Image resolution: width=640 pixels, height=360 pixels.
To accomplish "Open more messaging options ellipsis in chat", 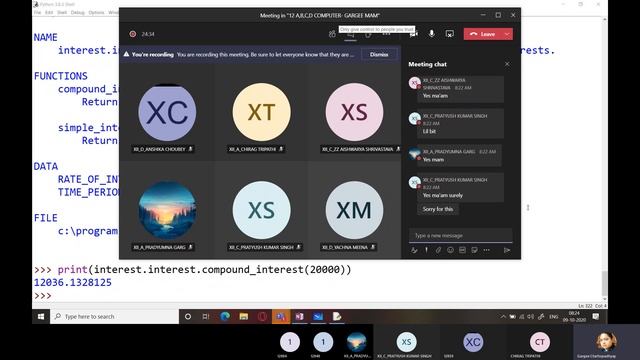I will [x=487, y=250].
